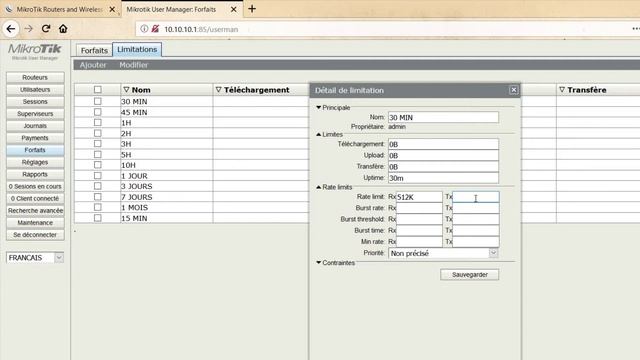Screen dimensions: 640x360
Task: Click the browser forward arrow
Action: pyautogui.click(x=28, y=29)
